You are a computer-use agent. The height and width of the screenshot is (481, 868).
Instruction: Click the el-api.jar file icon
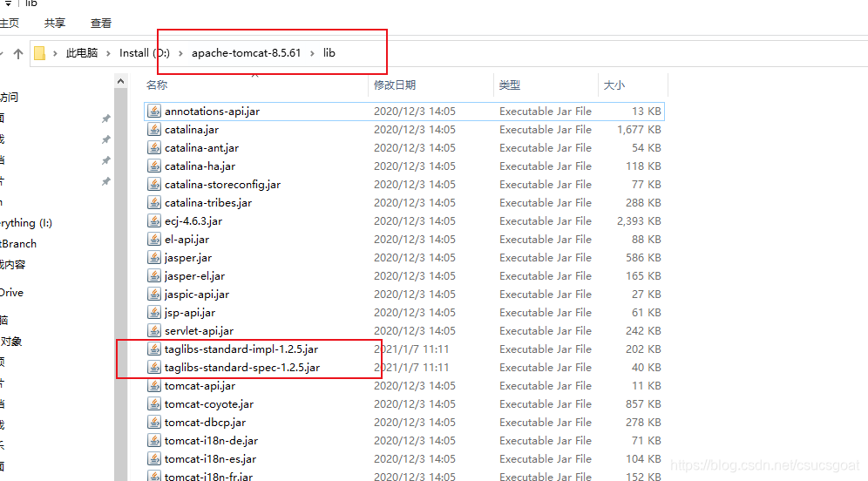pos(154,239)
